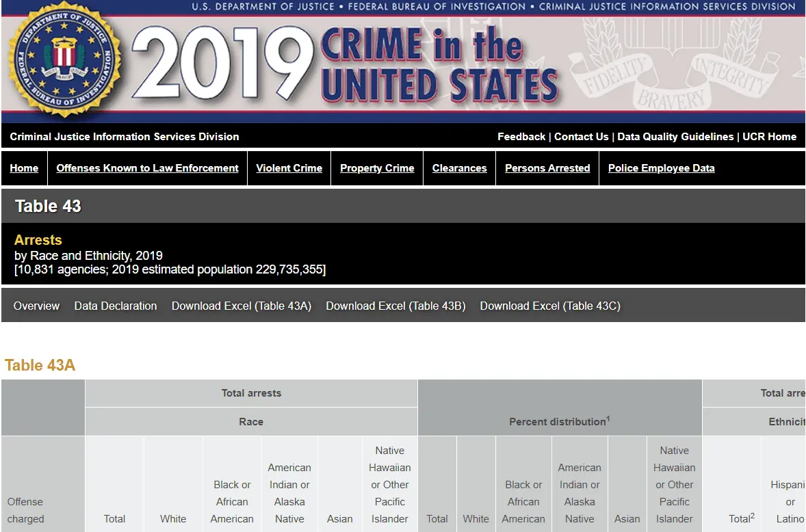Open the Clearances page
The width and height of the screenshot is (806, 532).
[x=460, y=168]
